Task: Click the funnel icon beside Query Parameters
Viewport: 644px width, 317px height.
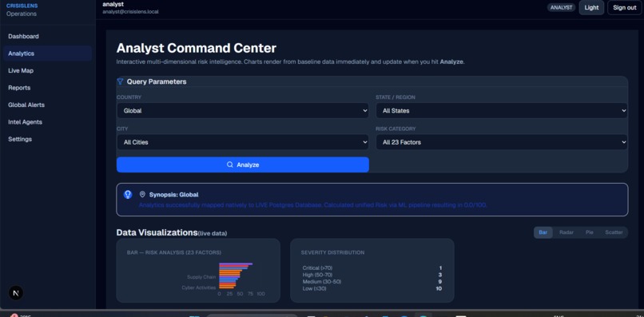Action: 121,81
